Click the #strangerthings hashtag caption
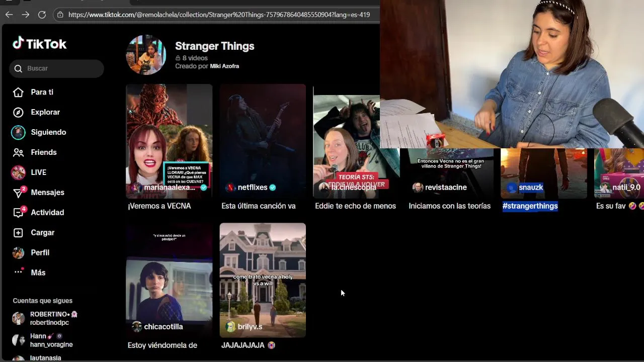The image size is (644, 362). [530, 206]
